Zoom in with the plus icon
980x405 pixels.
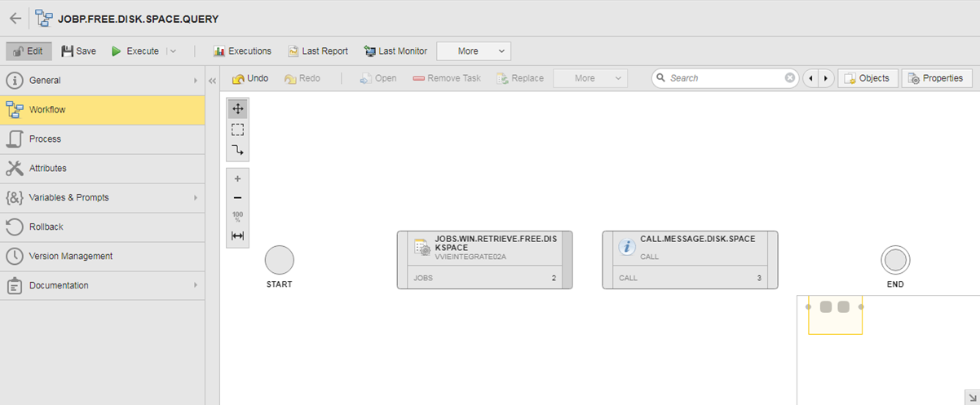point(237,178)
